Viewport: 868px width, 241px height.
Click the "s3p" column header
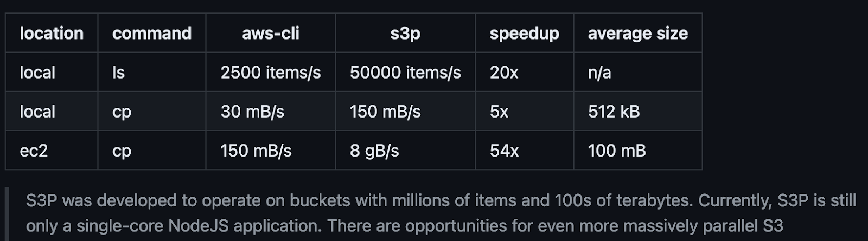(405, 34)
